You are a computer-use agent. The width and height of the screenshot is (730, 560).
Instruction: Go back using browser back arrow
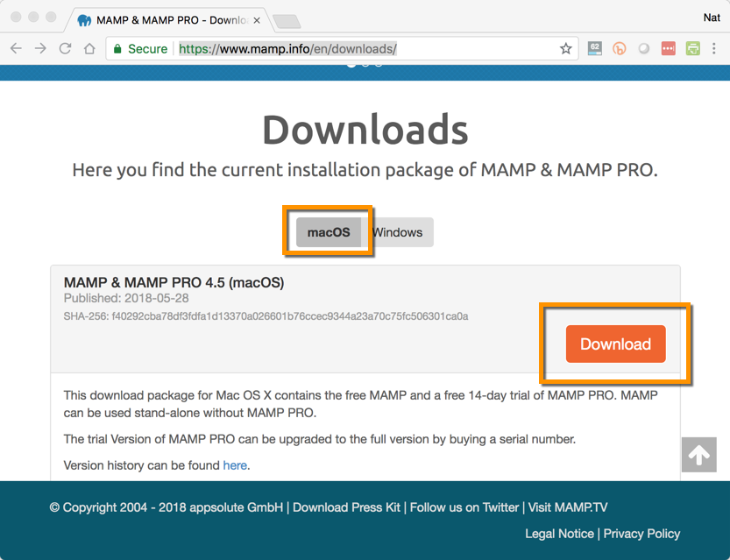coord(16,48)
